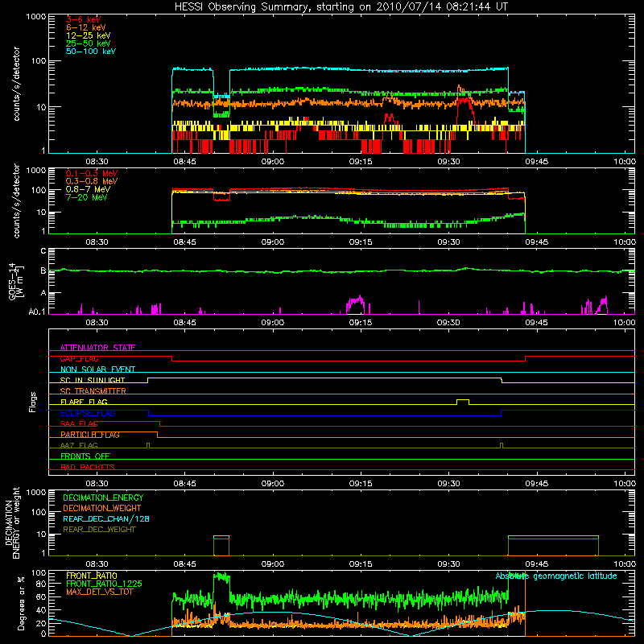Viewport: 644px width, 644px height.
Task: Click the 0.3-0.8 MeV legend label
Action: tap(92, 181)
